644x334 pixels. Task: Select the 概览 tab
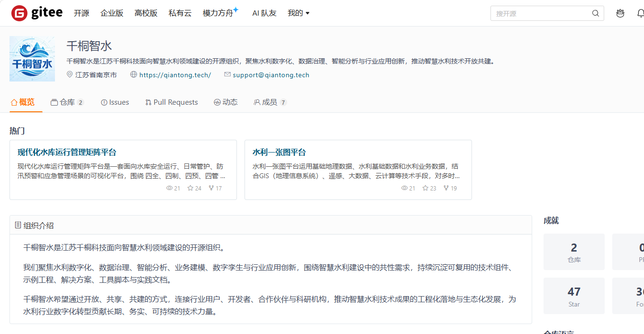click(x=23, y=102)
